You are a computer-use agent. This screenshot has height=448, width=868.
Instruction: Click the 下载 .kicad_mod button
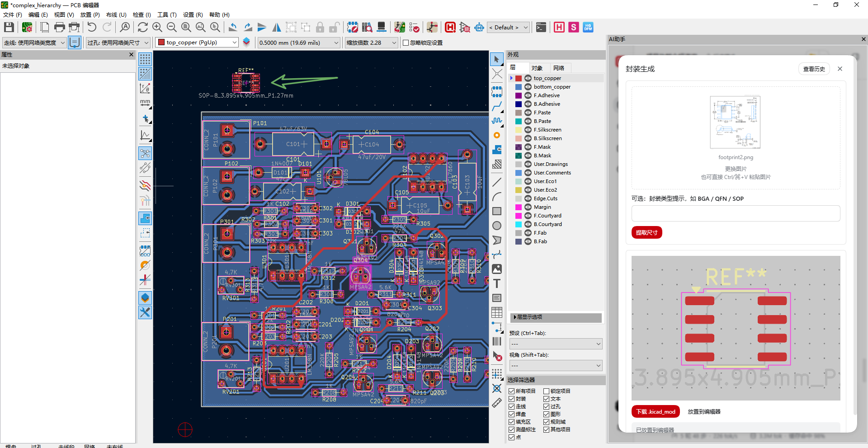[656, 411]
